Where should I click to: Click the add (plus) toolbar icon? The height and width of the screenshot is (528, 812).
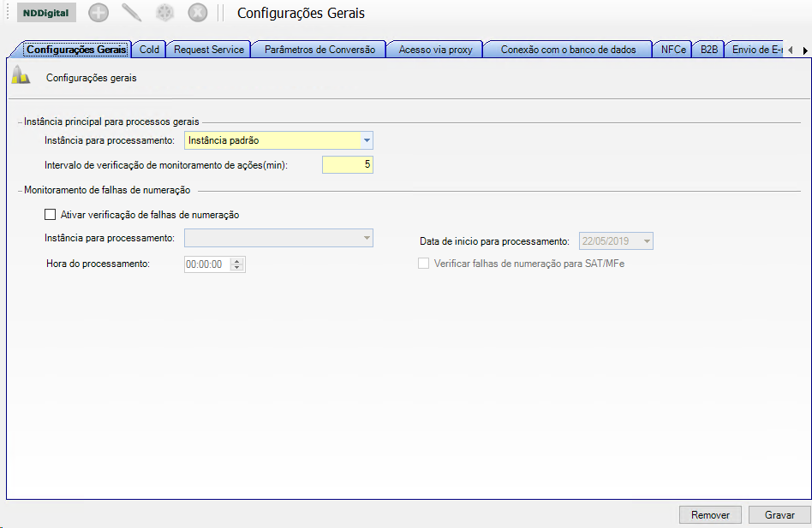coord(99,13)
